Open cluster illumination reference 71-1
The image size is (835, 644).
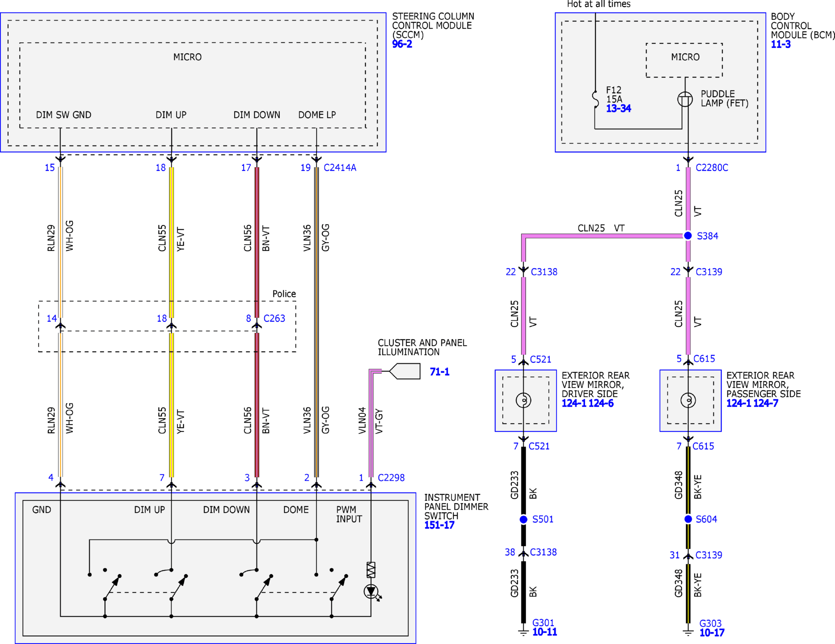pyautogui.click(x=439, y=372)
